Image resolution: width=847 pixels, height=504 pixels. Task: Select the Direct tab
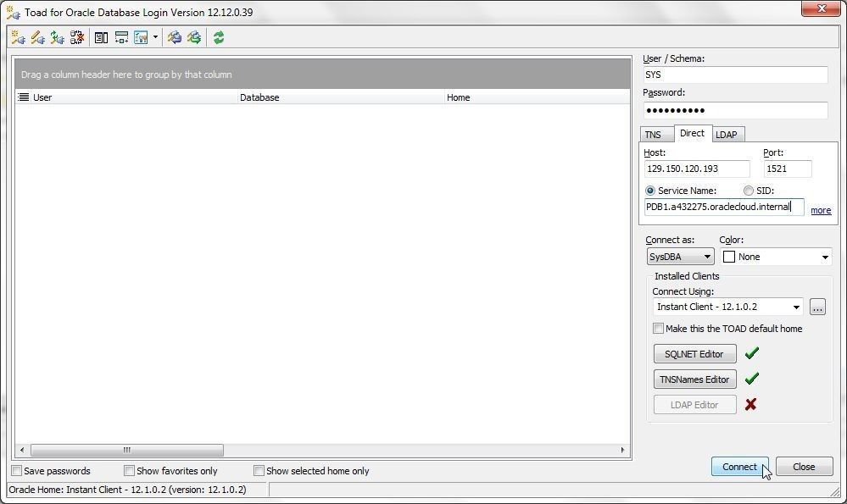pos(692,133)
